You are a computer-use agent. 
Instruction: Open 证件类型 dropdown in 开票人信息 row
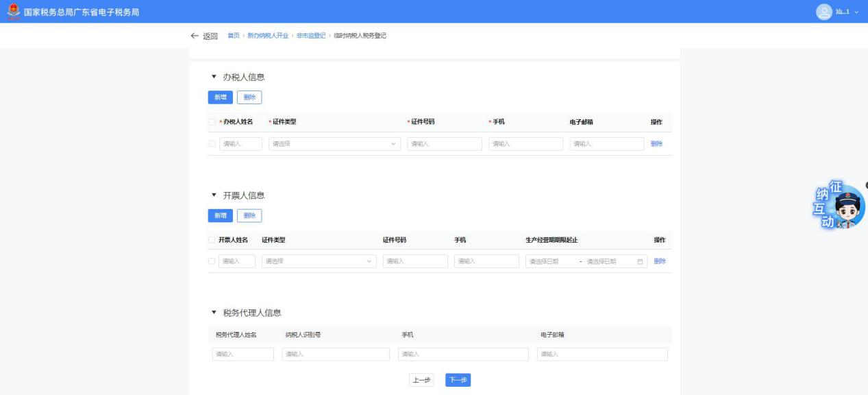click(x=319, y=261)
